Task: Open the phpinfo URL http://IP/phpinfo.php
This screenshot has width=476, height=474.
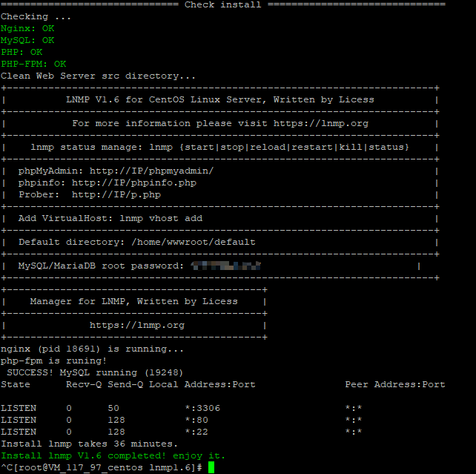Action: tap(134, 182)
